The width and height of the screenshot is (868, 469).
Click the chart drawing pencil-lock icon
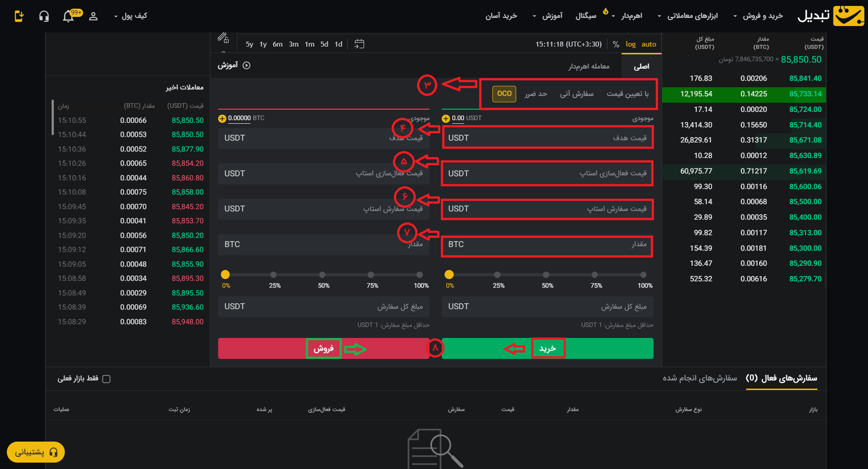coord(223,37)
